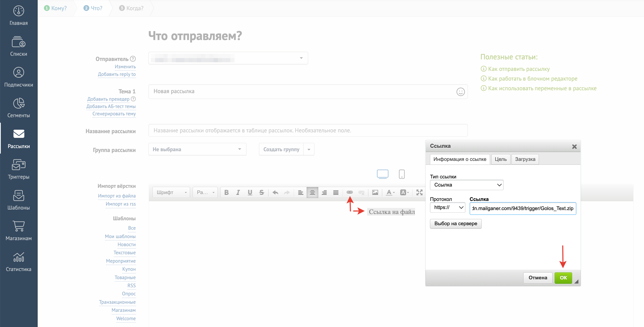The height and width of the screenshot is (327, 644).
Task: Switch to mobile preview icon
Action: (x=402, y=174)
